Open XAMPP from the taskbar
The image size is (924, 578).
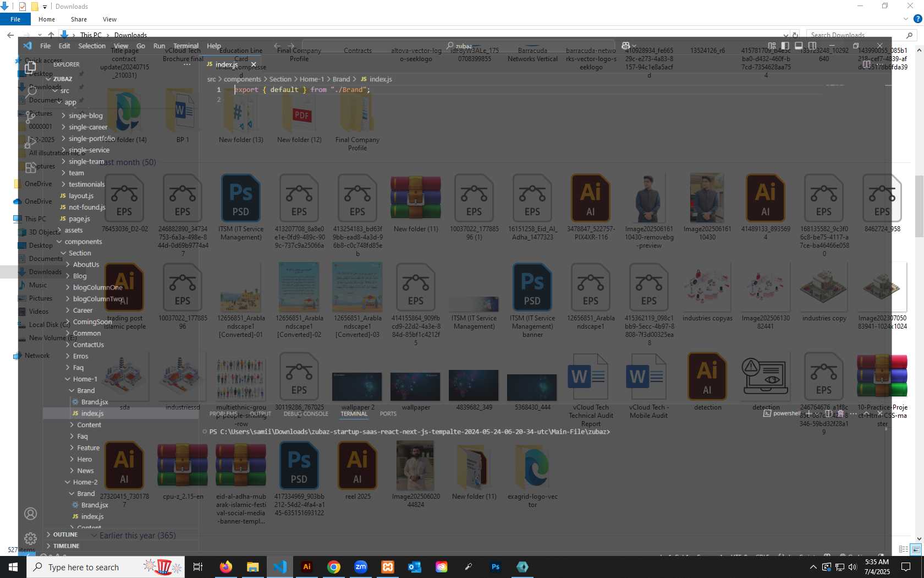point(388,567)
